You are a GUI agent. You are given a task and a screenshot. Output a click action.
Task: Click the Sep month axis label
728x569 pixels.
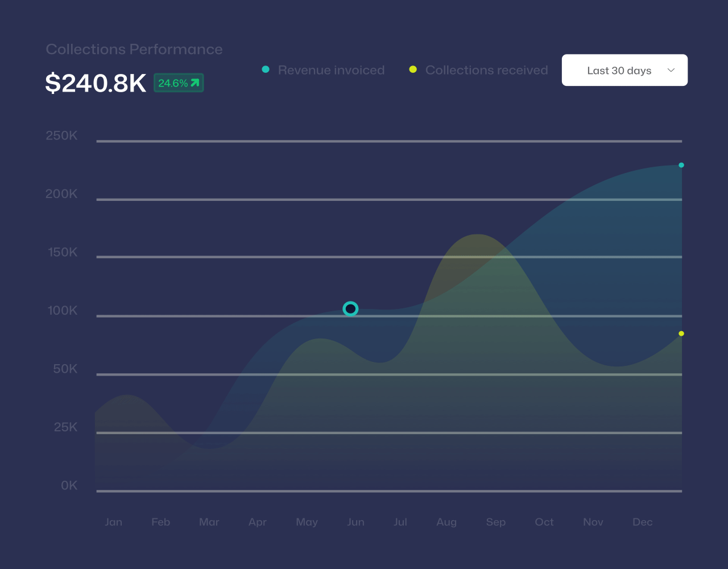495,522
